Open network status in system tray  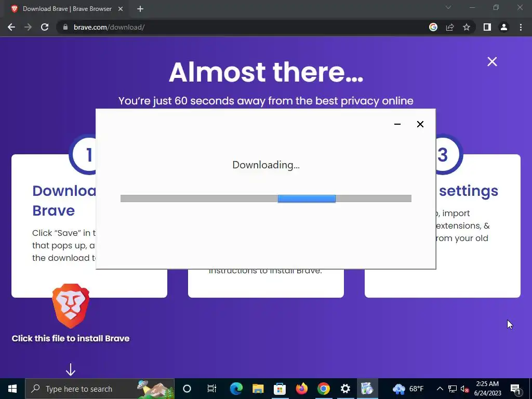point(453,389)
